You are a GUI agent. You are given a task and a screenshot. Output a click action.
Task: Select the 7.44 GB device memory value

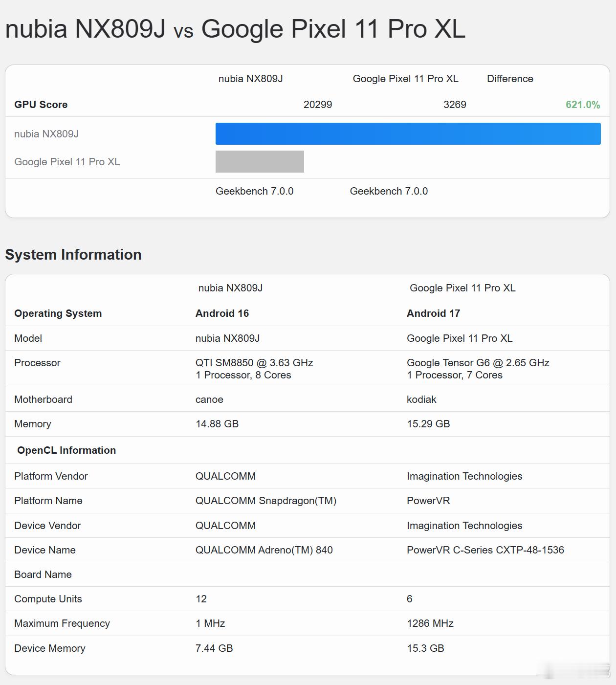214,648
